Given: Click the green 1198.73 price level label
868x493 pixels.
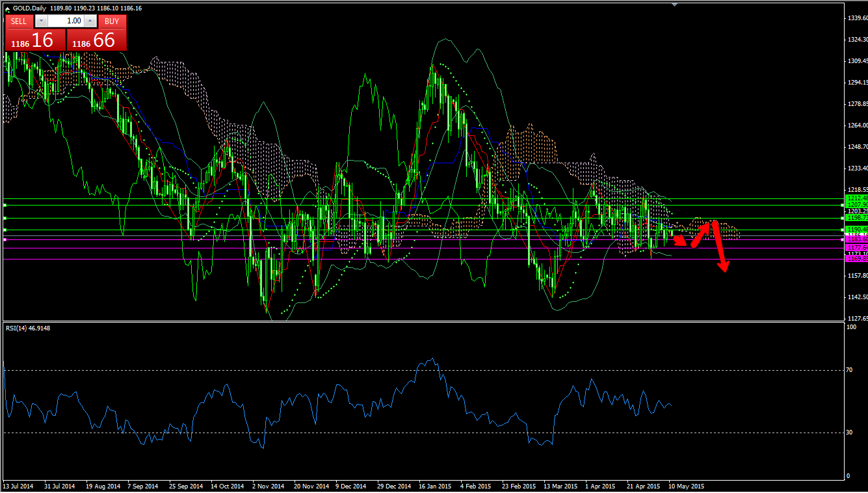Looking at the screenshot, I should [x=855, y=218].
